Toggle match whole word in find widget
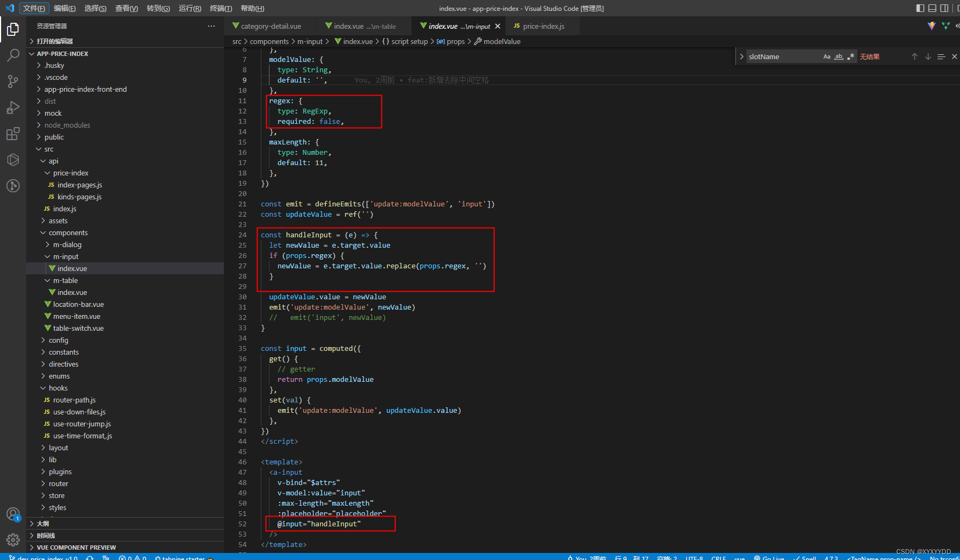This screenshot has height=560, width=960. point(839,56)
